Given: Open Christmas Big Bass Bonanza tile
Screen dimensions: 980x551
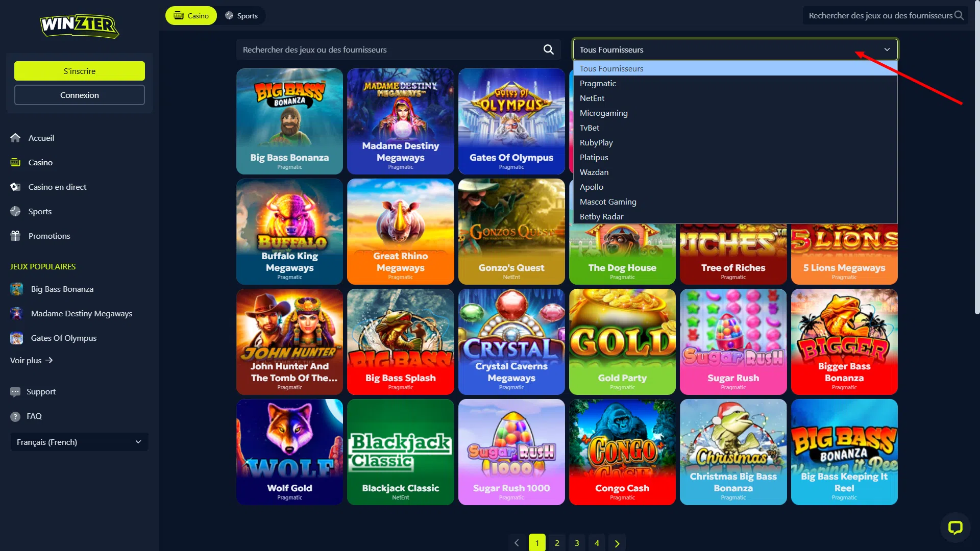Looking at the screenshot, I should [733, 452].
